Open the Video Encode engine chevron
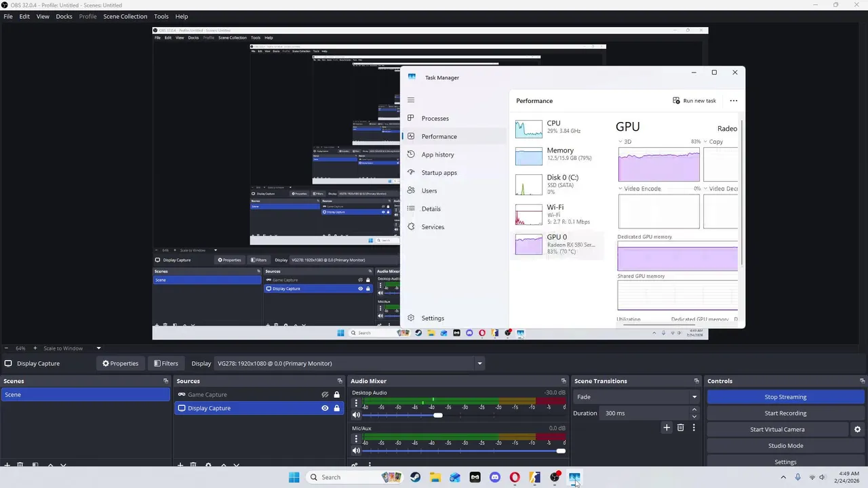 point(620,188)
